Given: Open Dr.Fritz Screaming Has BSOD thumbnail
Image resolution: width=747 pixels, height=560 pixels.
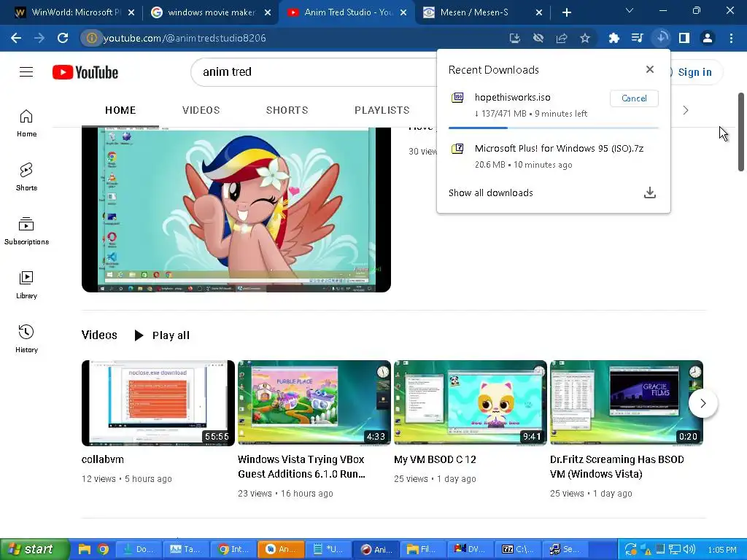Looking at the screenshot, I should point(627,402).
